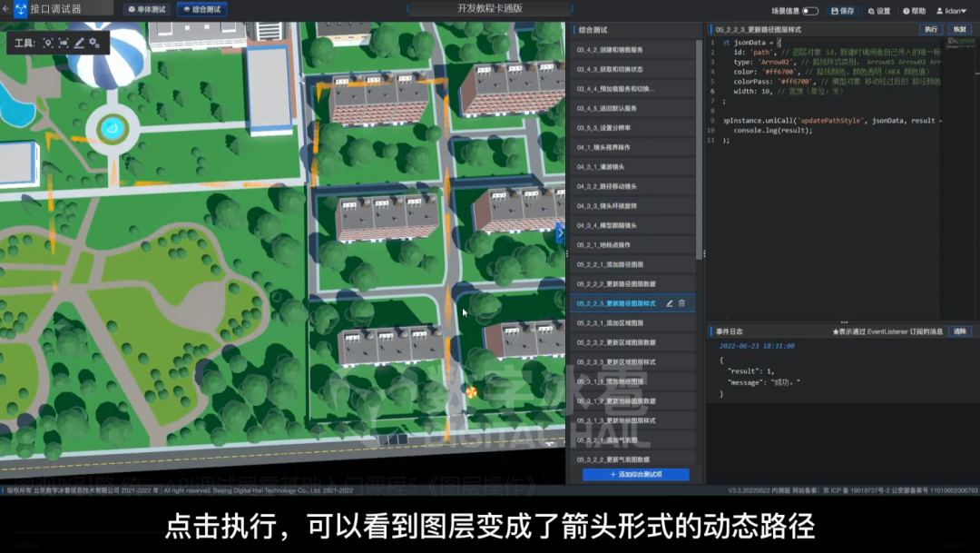
Task: Select the 05_2_2_1_添加路径图层 item
Action: tap(632, 264)
